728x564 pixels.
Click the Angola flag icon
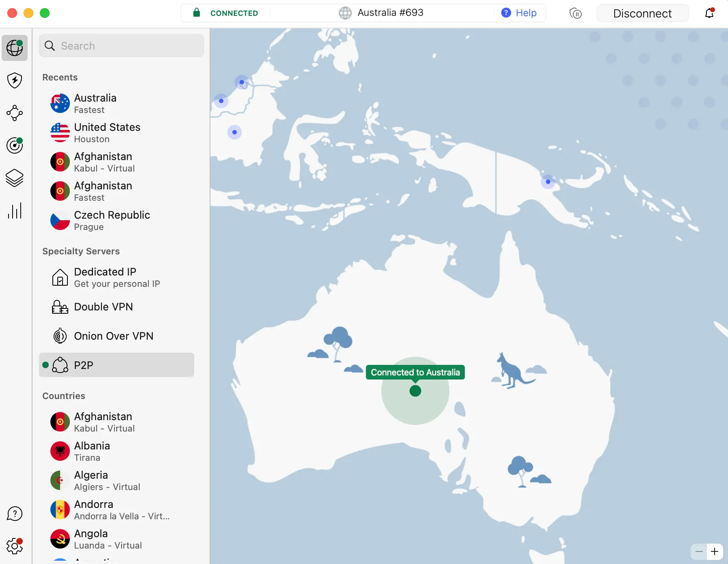pyautogui.click(x=60, y=539)
